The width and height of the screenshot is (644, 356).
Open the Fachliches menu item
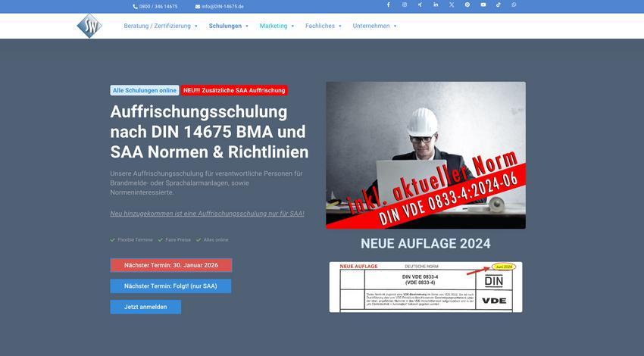pyautogui.click(x=320, y=26)
